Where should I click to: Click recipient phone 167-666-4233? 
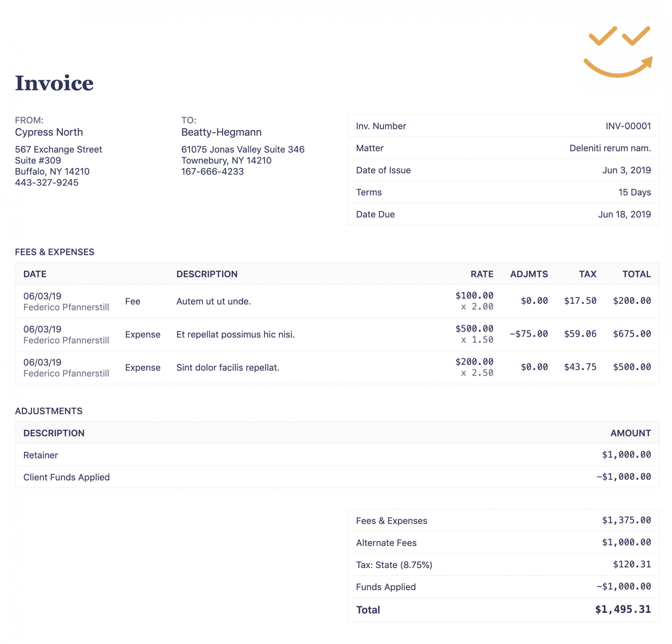tap(213, 171)
